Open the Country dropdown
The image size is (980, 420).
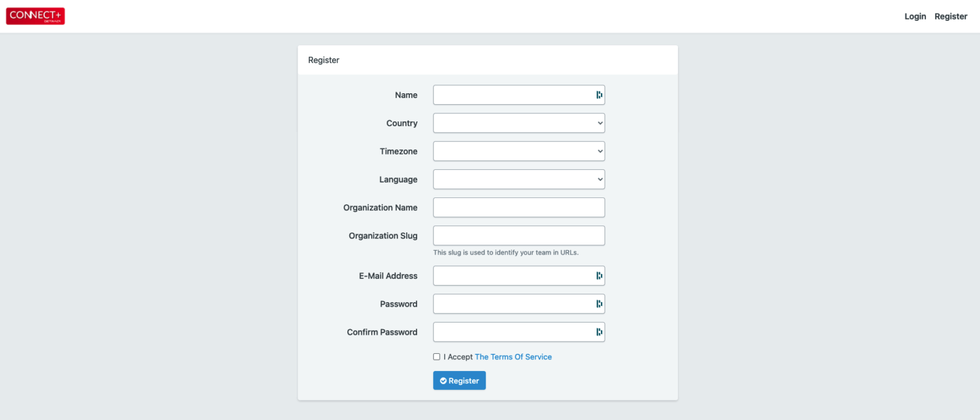[x=519, y=123]
